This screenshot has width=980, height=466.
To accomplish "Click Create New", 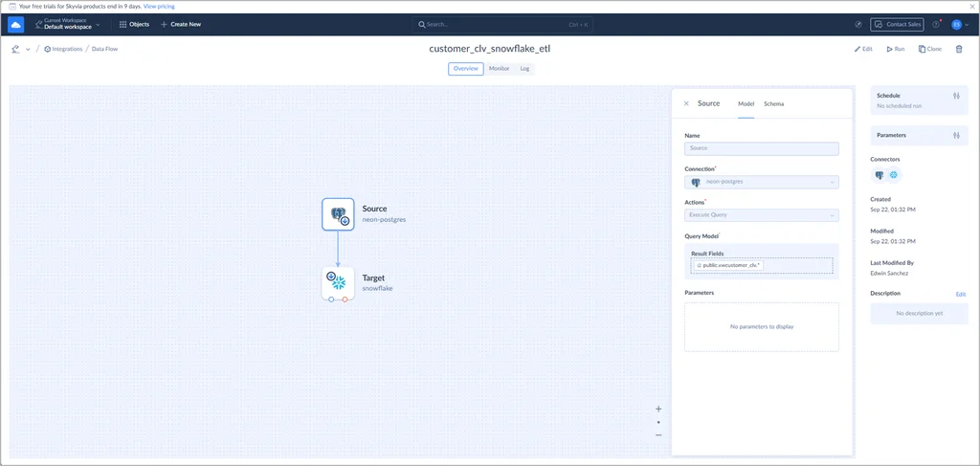I will point(181,24).
